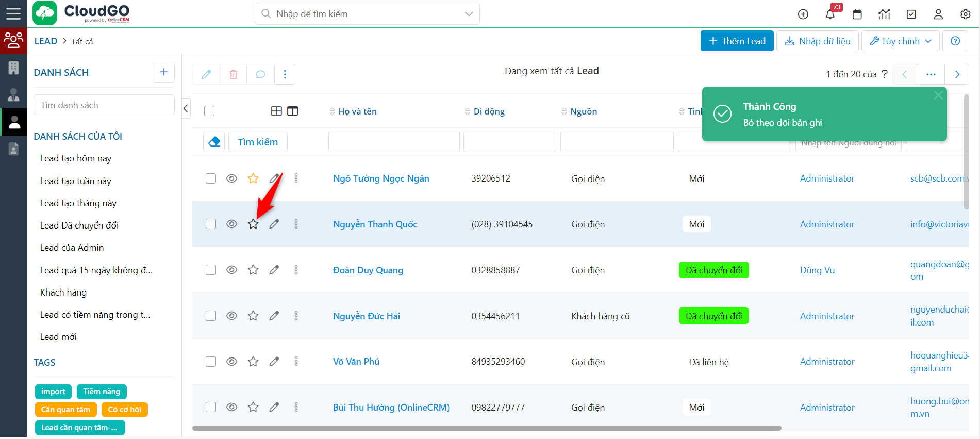Viewport: 980px width, 439px height.
Task: Close the Thành Công notification
Action: [x=938, y=95]
